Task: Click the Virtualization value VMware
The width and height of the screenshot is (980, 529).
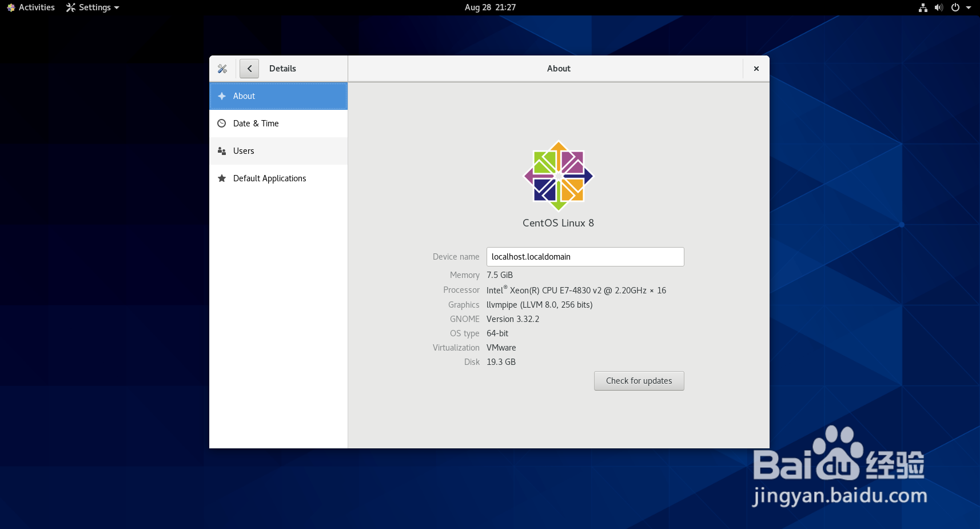Action: click(501, 348)
